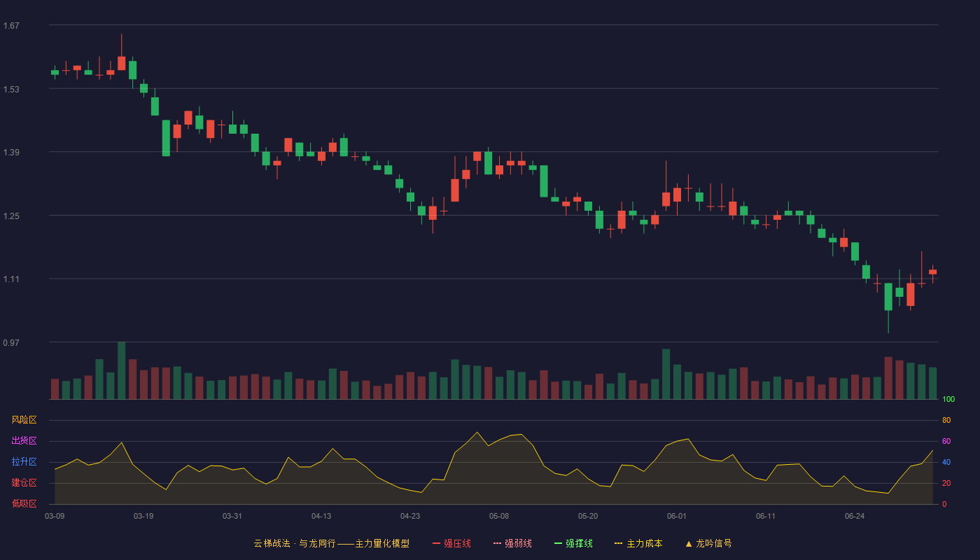This screenshot has width=980, height=560.
Task: Toggle the 龙吟信号 legend item
Action: [x=708, y=543]
